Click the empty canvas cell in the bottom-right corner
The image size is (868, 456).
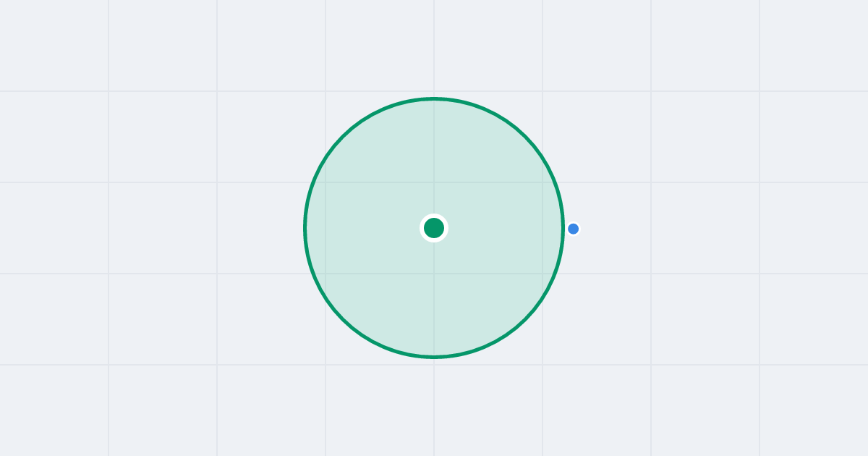coord(814,410)
